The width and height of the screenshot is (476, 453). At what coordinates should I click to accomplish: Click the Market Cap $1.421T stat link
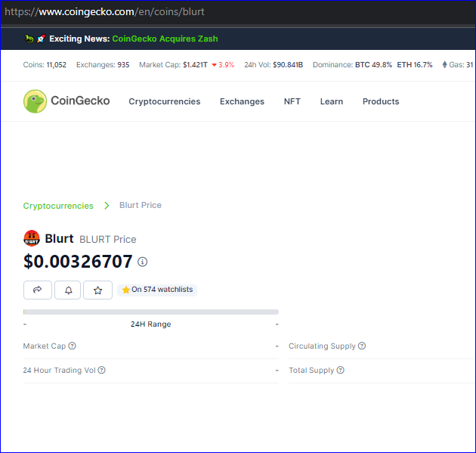(x=173, y=65)
